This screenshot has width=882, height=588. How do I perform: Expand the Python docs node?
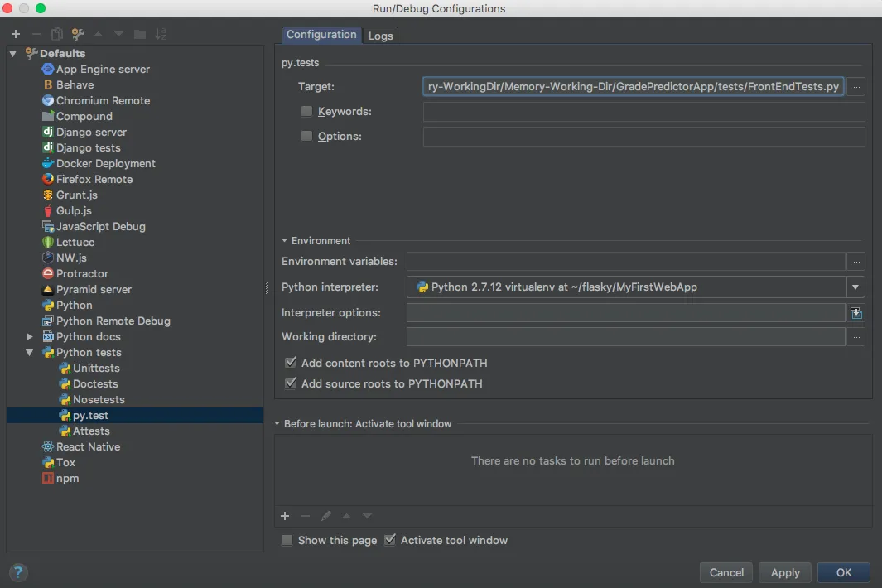click(29, 337)
